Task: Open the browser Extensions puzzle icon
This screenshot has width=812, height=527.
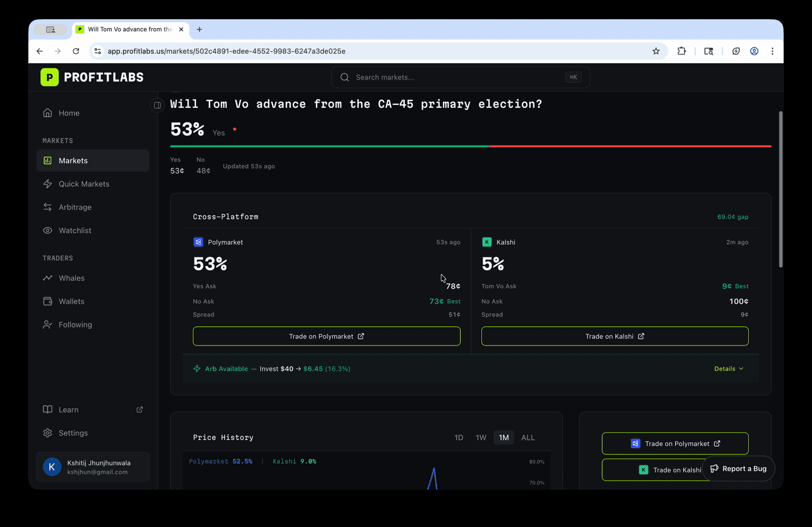Action: point(681,51)
